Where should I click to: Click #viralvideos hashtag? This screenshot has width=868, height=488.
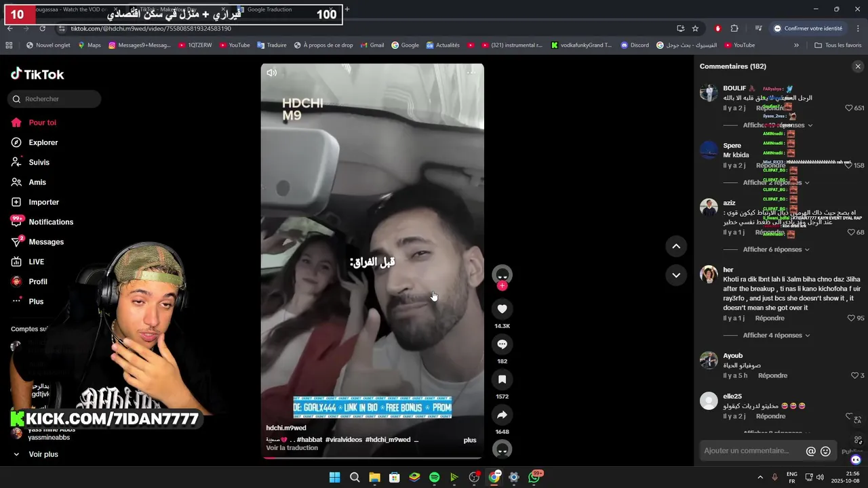(x=344, y=440)
